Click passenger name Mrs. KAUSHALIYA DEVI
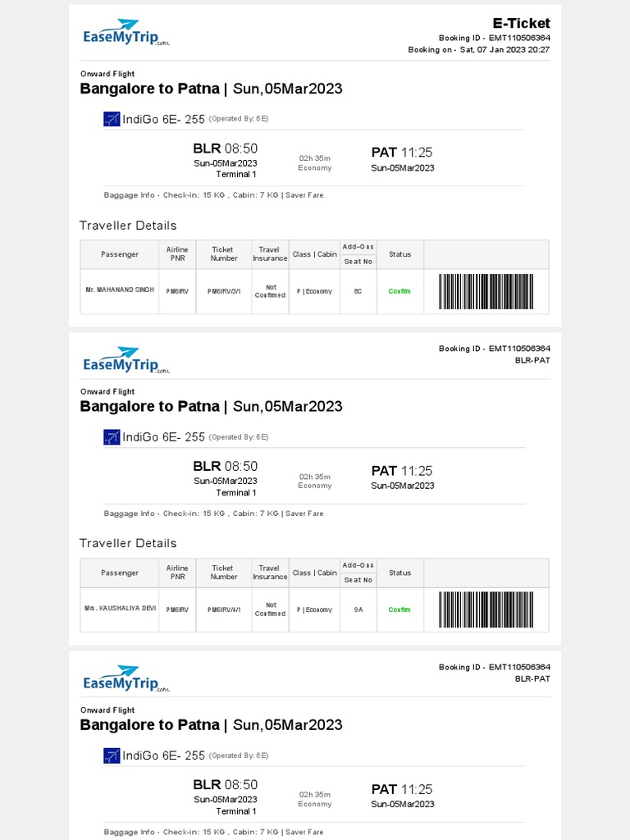The width and height of the screenshot is (630, 840). pos(120,609)
